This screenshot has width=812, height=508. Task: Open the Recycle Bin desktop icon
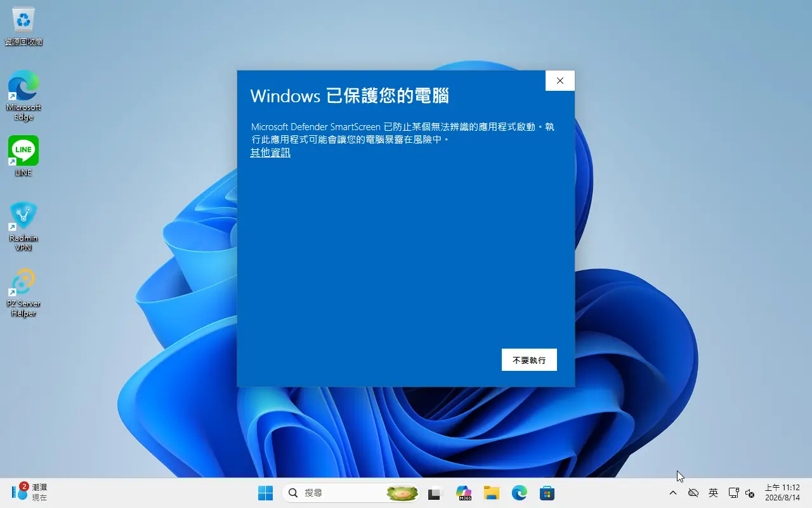23,27
